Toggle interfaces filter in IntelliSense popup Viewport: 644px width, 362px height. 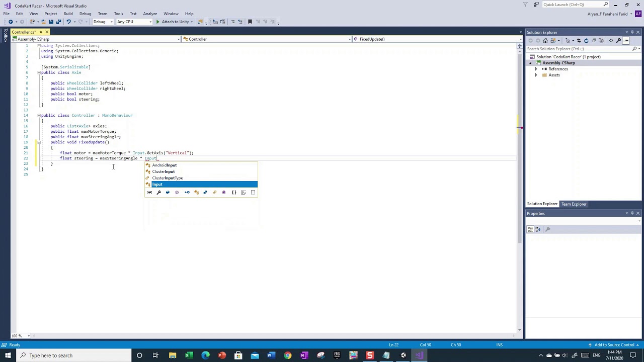(187, 192)
